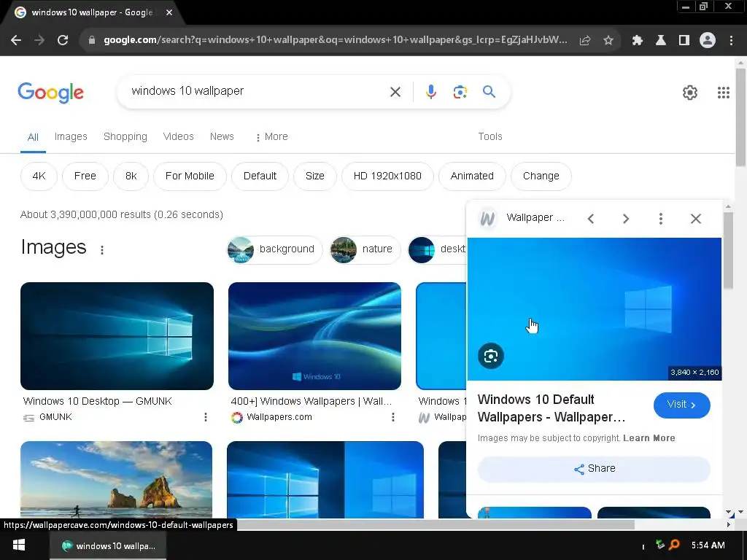Viewport: 747px width, 560px height.
Task: Apply the Size filter chip
Action: tap(315, 176)
